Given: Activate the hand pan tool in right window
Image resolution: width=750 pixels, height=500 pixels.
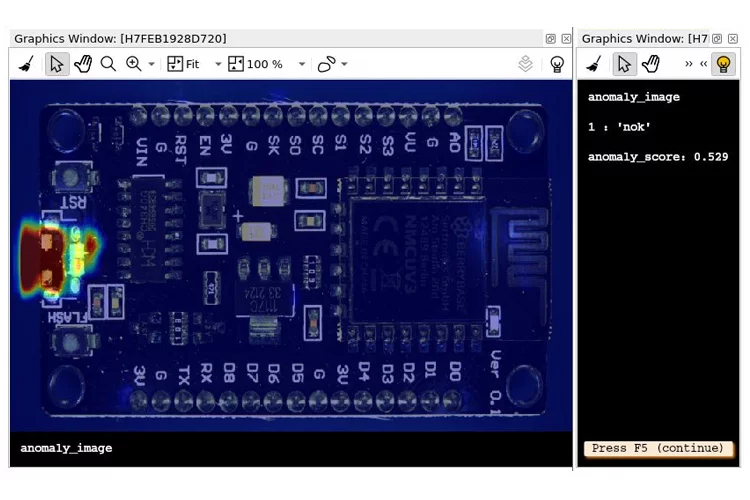Looking at the screenshot, I should pyautogui.click(x=651, y=64).
